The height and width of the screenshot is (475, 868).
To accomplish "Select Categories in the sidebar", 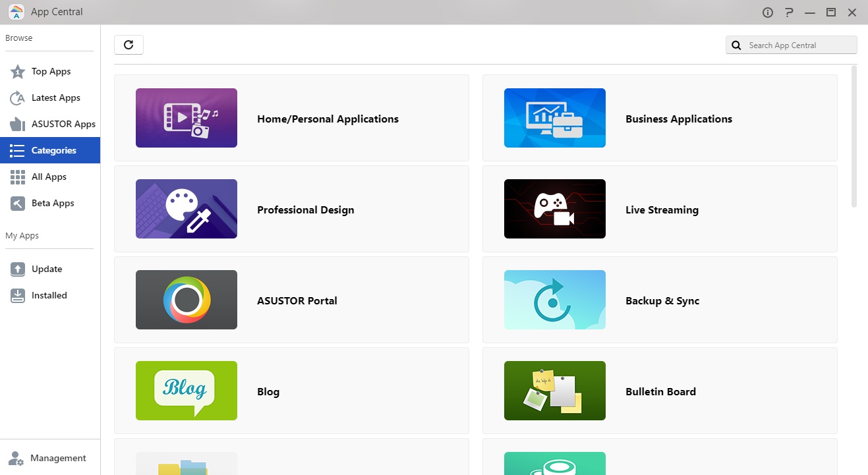I will [50, 151].
